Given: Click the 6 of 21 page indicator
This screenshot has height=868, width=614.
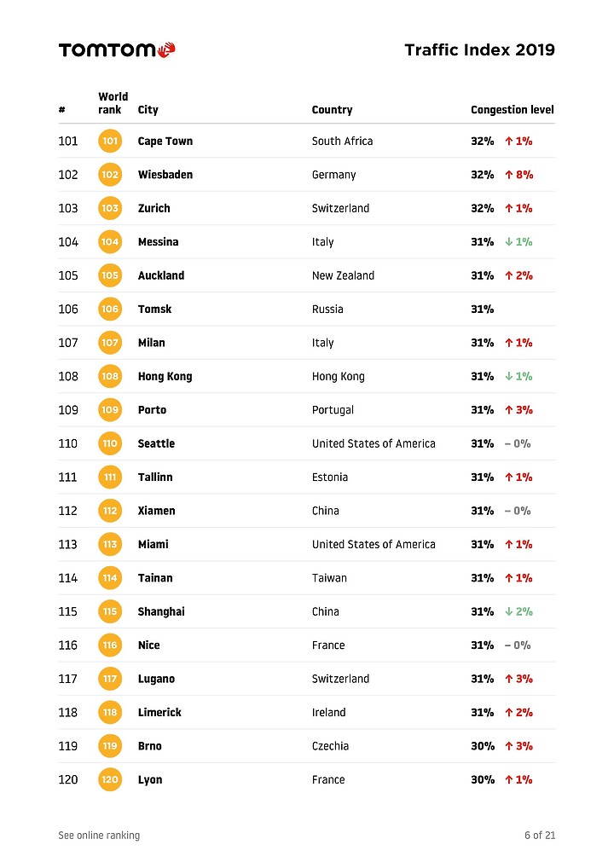Looking at the screenshot, I should pyautogui.click(x=540, y=835).
